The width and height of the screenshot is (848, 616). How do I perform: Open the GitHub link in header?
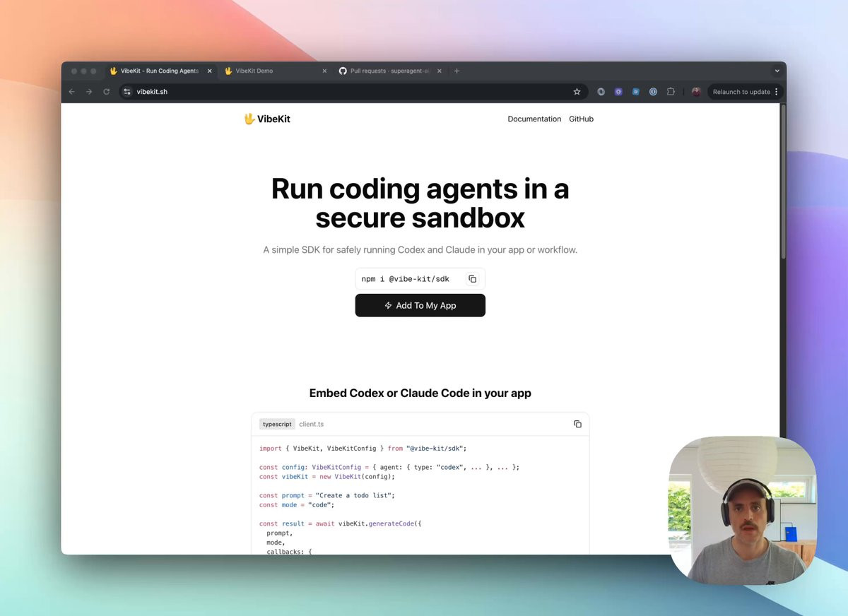581,119
